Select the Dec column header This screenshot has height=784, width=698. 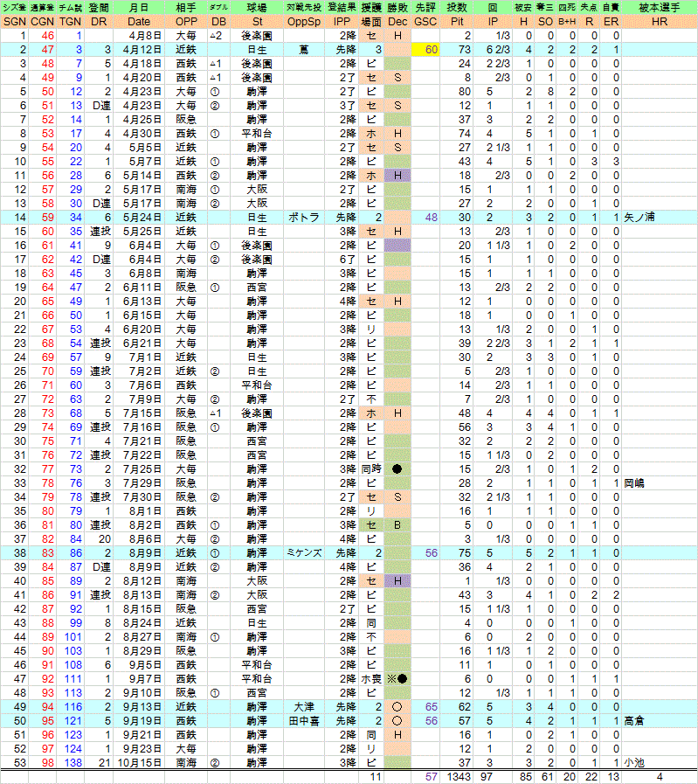(x=397, y=22)
